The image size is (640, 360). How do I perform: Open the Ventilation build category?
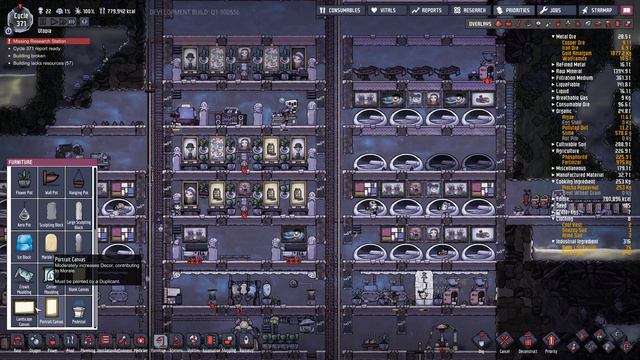coord(105,342)
